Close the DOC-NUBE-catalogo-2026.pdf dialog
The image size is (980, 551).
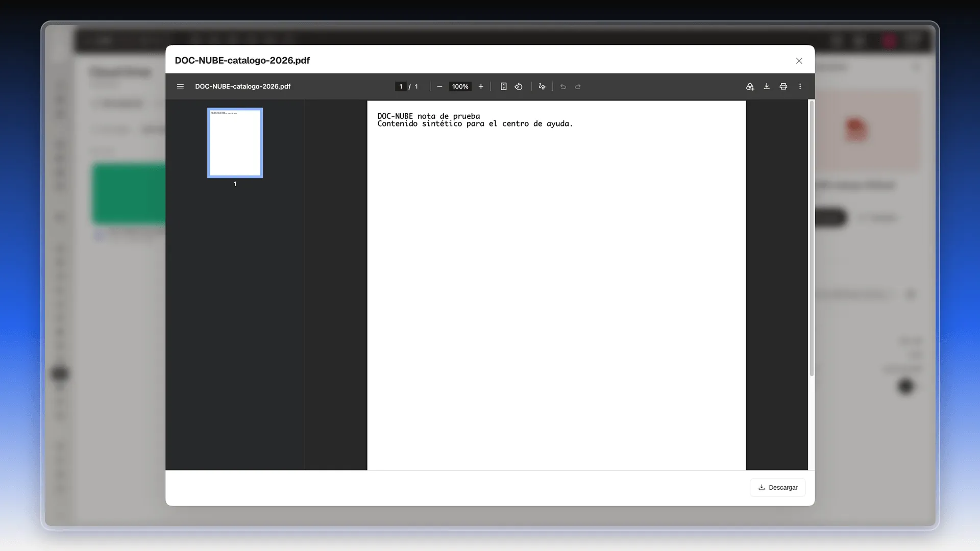799,61
